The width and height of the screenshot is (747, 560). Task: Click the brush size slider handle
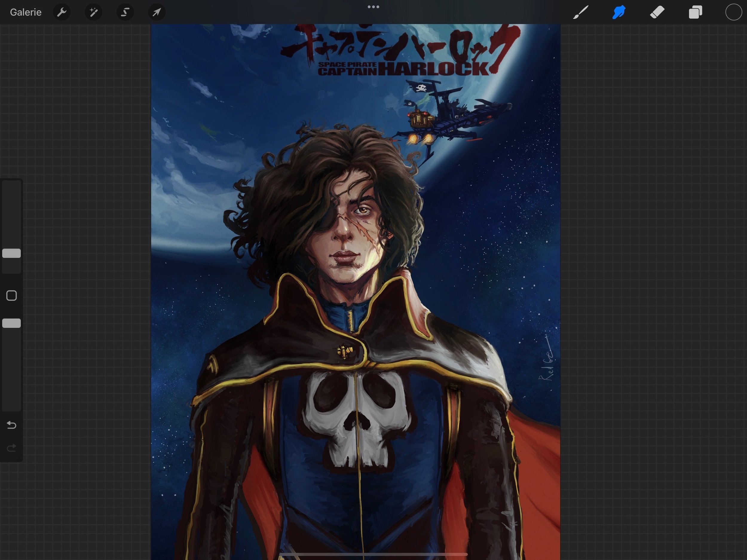coord(11,253)
